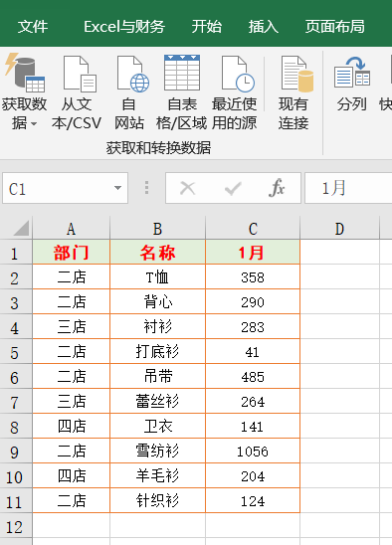Open 最近使用的源 recent sources icon
Image resolution: width=392 pixels, height=545 pixels.
[238, 74]
